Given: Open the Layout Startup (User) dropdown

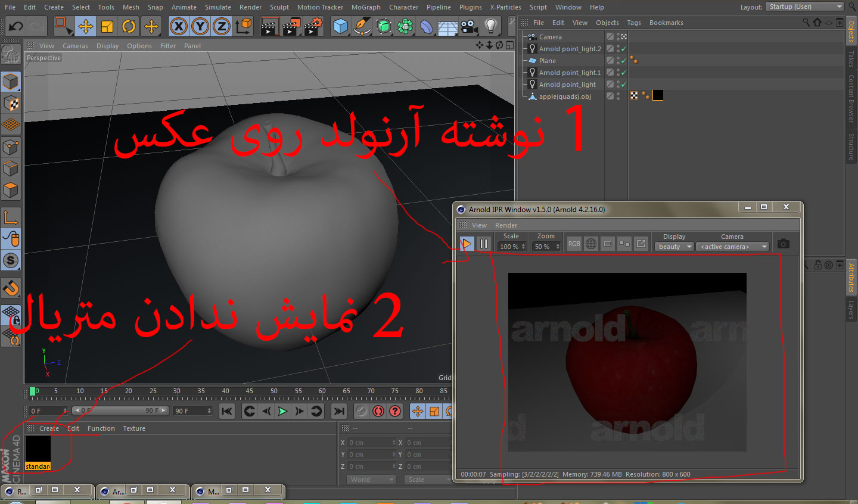Looking at the screenshot, I should pos(805,7).
